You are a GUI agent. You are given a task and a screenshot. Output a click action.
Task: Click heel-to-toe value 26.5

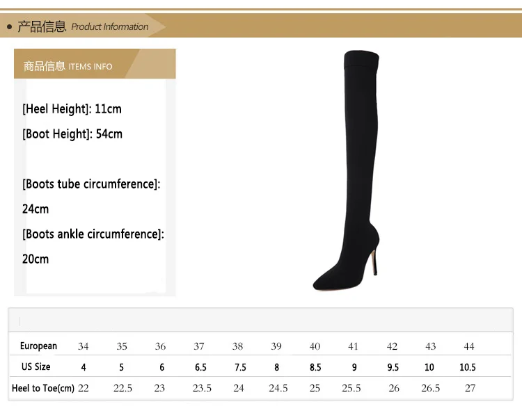(x=431, y=388)
